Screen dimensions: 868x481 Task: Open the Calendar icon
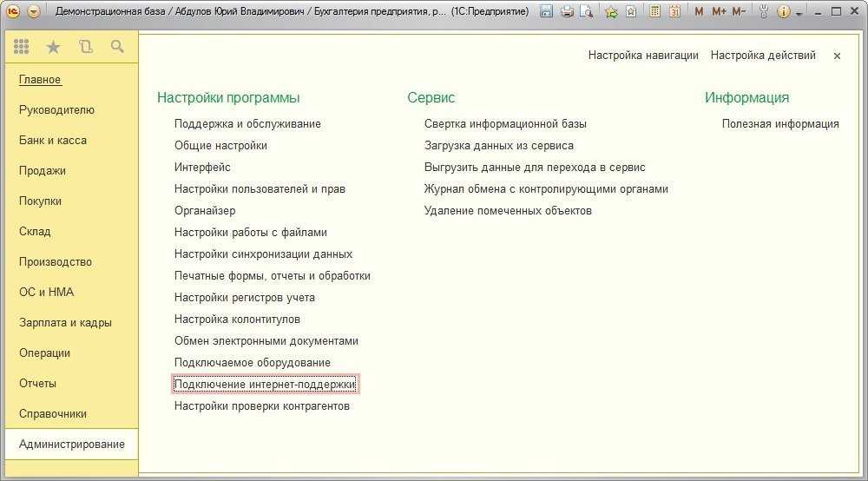coord(674,11)
